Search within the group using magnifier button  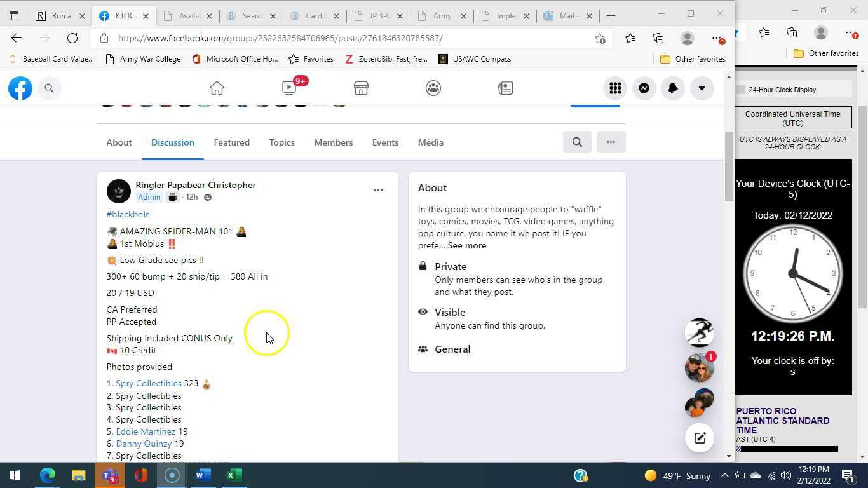tap(577, 142)
